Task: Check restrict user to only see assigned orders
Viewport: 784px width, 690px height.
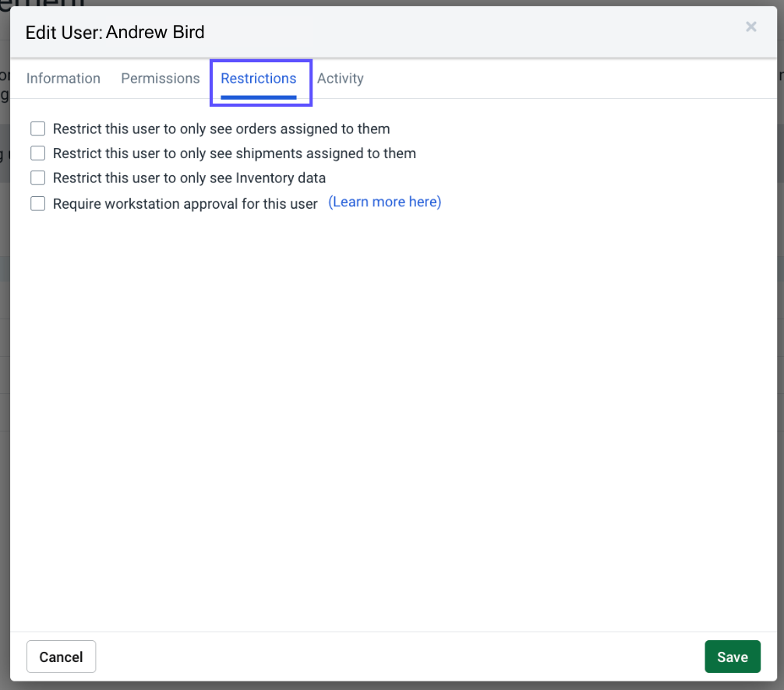Action: pyautogui.click(x=37, y=128)
